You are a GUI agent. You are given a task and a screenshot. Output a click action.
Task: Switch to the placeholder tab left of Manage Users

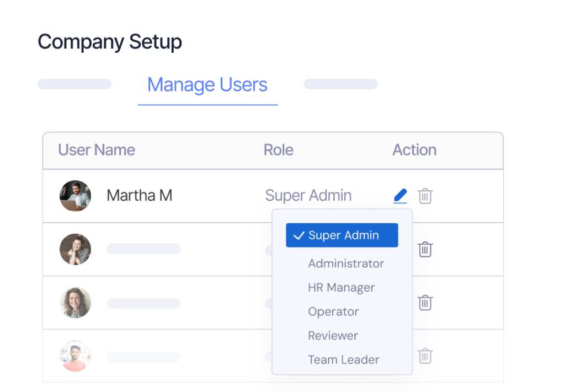(x=74, y=84)
